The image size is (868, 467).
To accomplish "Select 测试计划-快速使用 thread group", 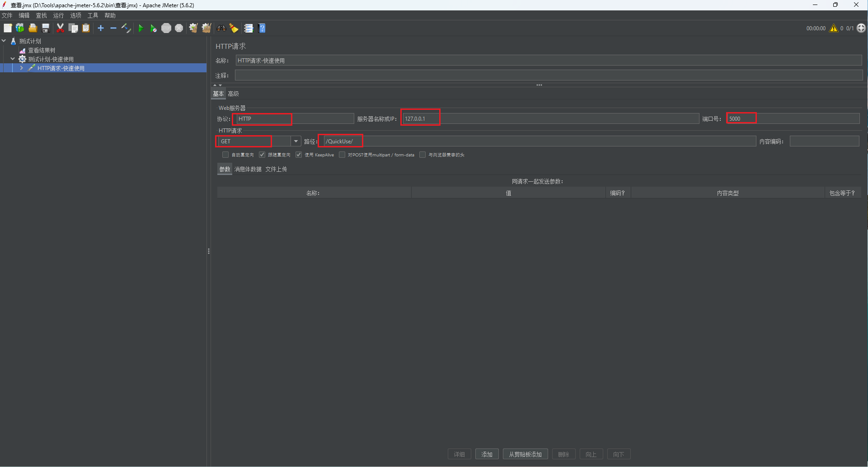I will pos(51,59).
